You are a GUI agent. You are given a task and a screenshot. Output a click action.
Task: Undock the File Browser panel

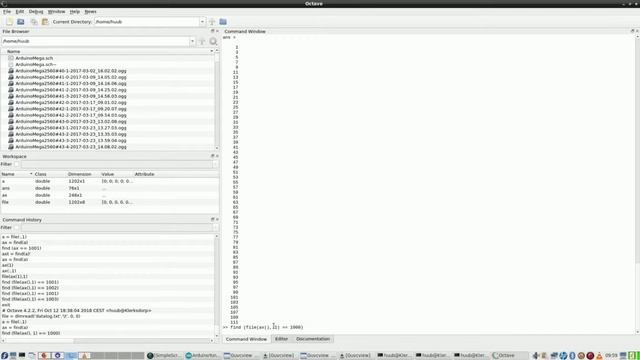pos(212,31)
